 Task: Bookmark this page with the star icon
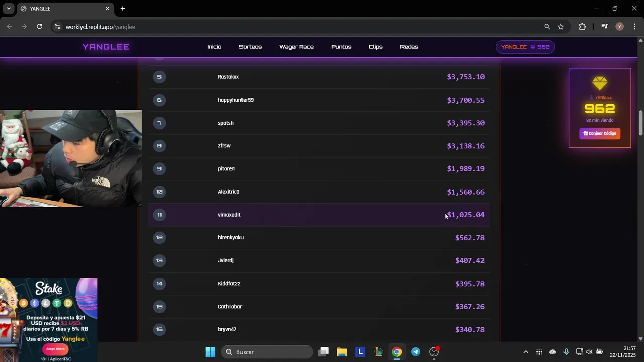(561, 27)
